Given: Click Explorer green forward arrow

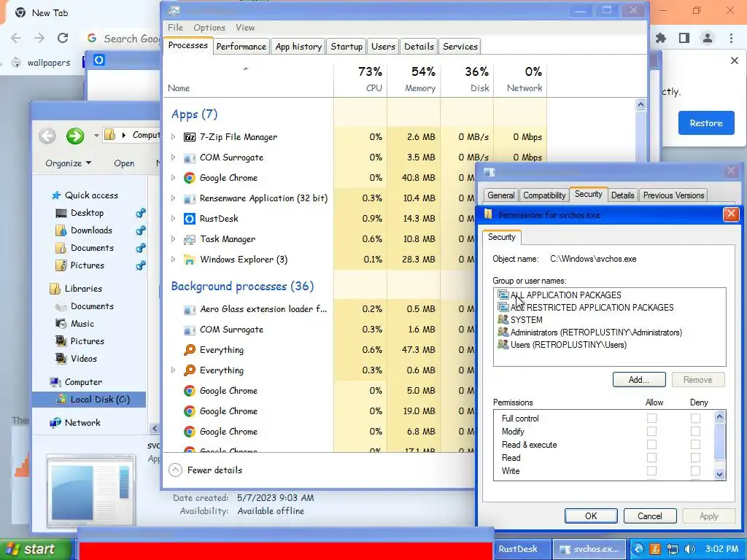Looking at the screenshot, I should pyautogui.click(x=75, y=136).
